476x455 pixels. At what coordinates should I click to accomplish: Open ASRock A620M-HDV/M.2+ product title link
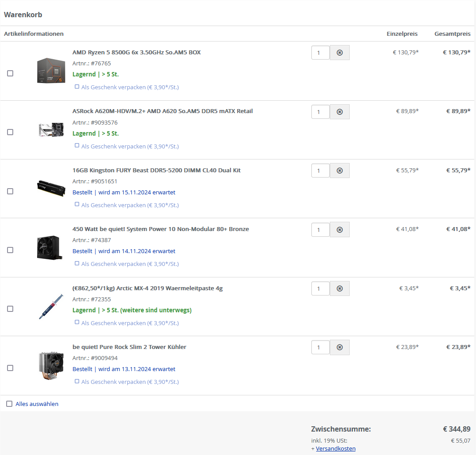[x=162, y=111]
